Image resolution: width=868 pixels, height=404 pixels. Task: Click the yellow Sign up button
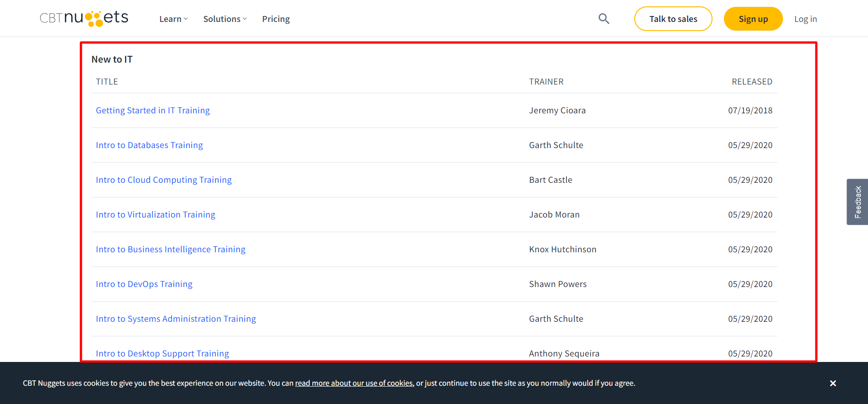pos(753,19)
